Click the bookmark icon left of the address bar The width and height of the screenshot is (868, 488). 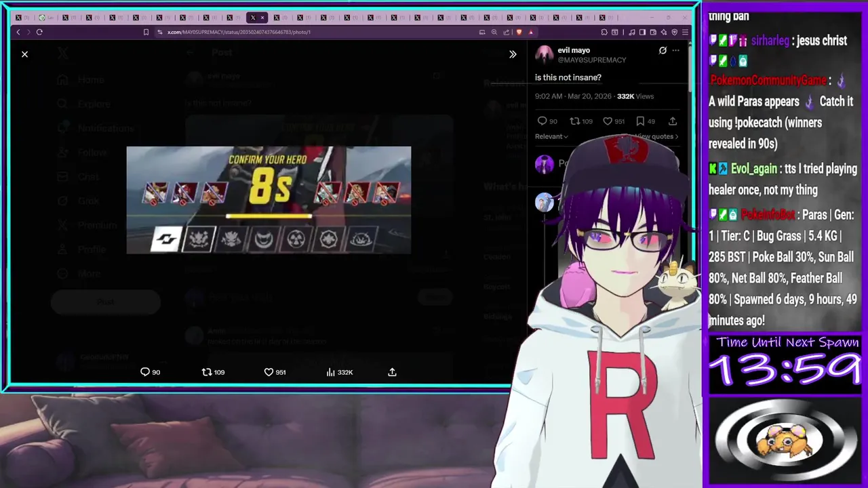point(146,32)
